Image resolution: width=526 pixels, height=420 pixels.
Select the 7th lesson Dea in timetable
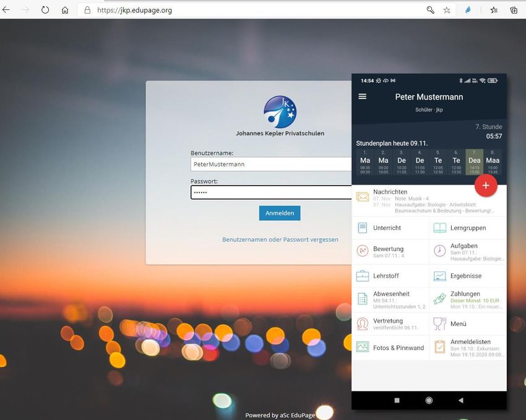pyautogui.click(x=474, y=162)
